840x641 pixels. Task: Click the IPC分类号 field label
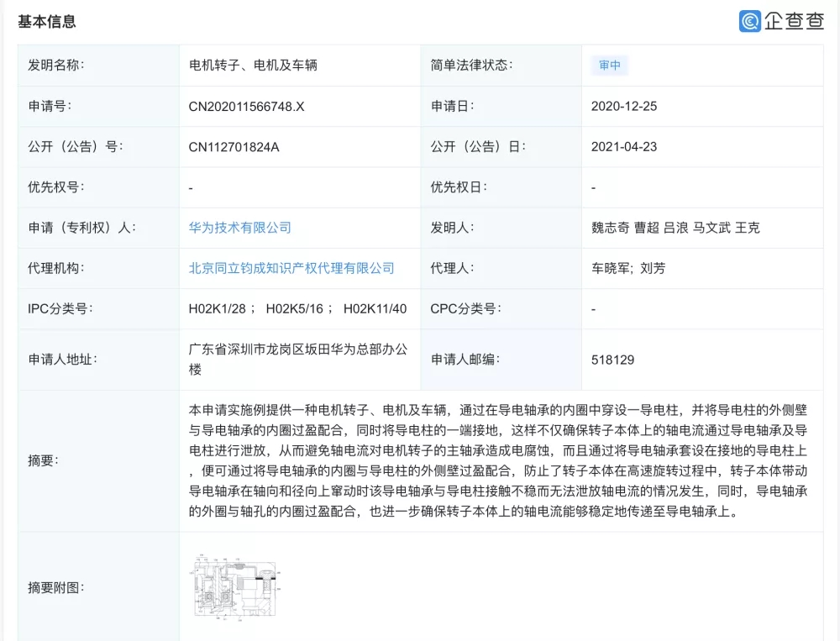60,308
